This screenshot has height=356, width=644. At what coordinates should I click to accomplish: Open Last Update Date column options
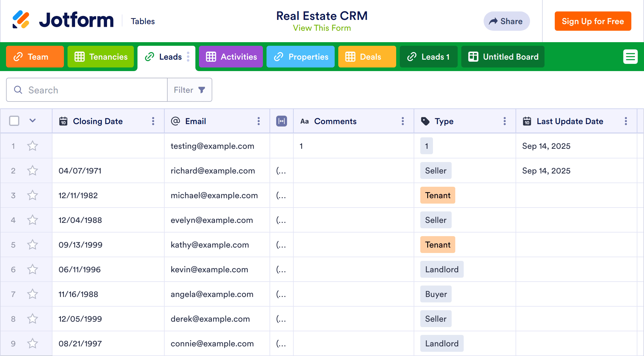626,121
